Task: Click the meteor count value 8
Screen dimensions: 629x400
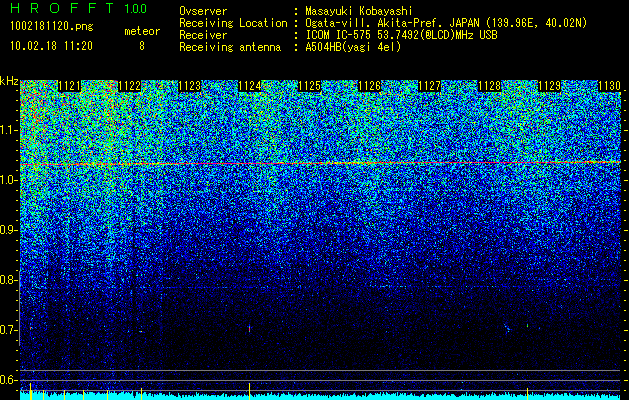Action: [142, 46]
